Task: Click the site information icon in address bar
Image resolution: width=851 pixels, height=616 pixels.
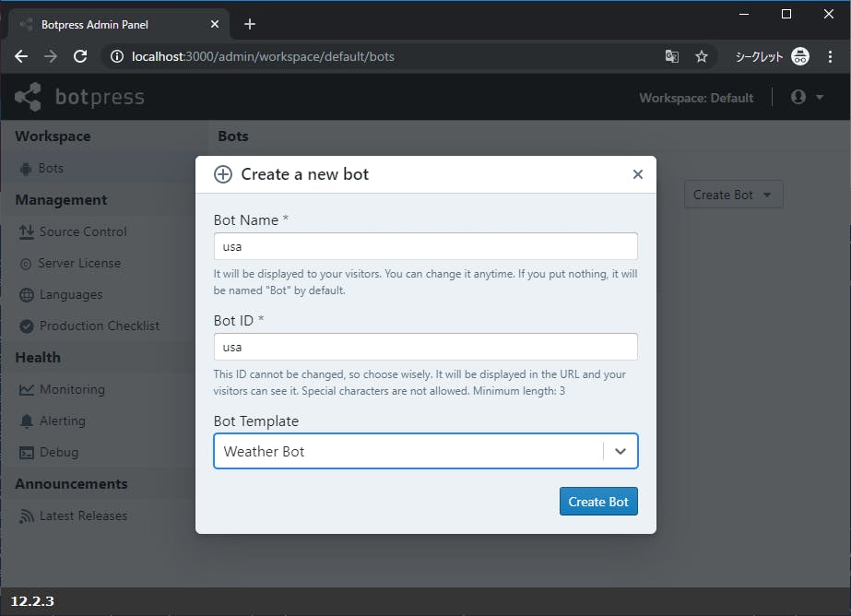Action: (117, 56)
